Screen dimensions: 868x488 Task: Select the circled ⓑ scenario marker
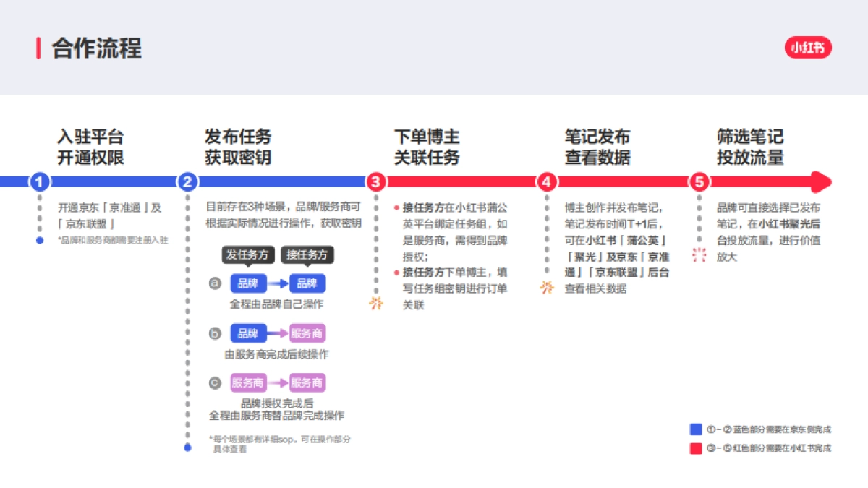[x=213, y=333]
